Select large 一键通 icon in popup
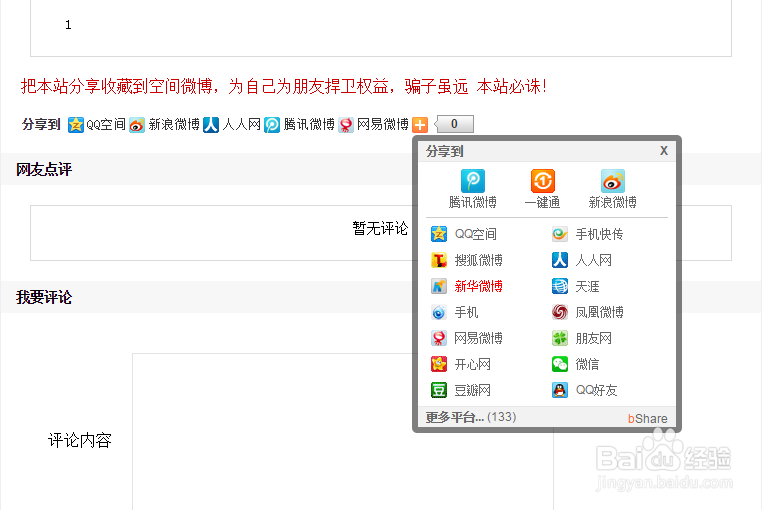Screen dimensions: 778x510 [542, 181]
